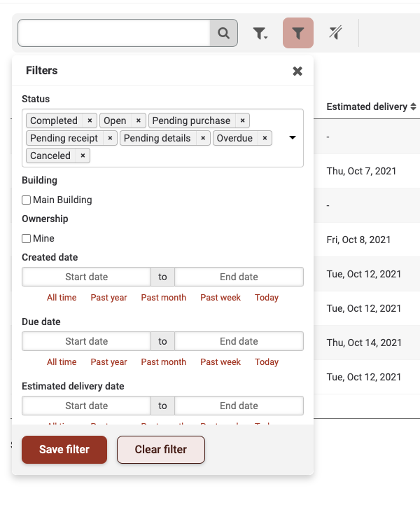Viewport: 420px width, 510px height.
Task: Click the Created date Start date field
Action: coord(87,277)
